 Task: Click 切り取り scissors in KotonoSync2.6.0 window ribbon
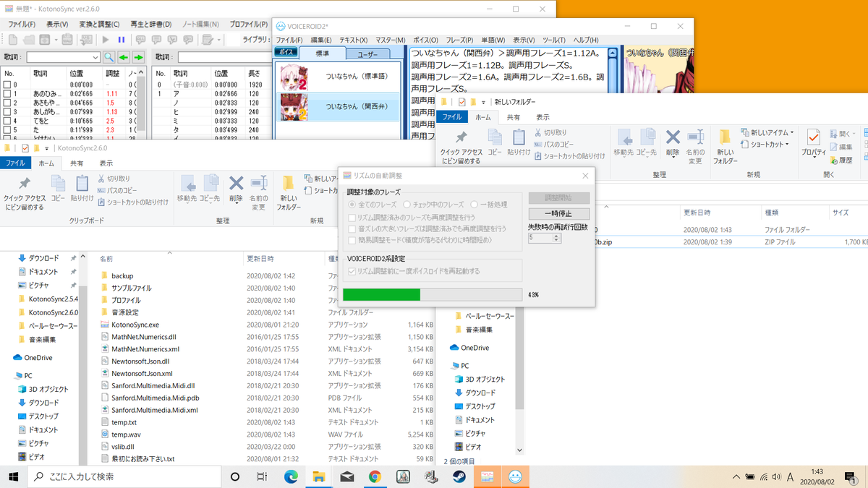pyautogui.click(x=101, y=179)
